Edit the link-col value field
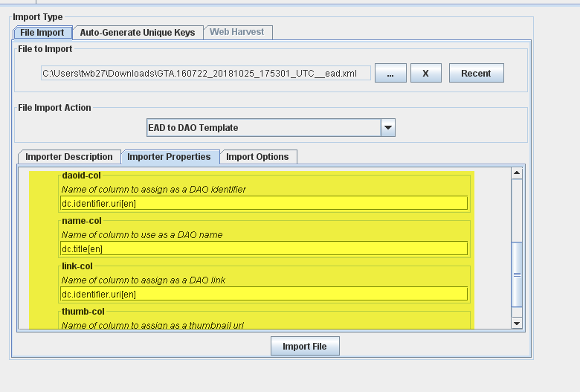The width and height of the screenshot is (580, 392). (x=263, y=294)
